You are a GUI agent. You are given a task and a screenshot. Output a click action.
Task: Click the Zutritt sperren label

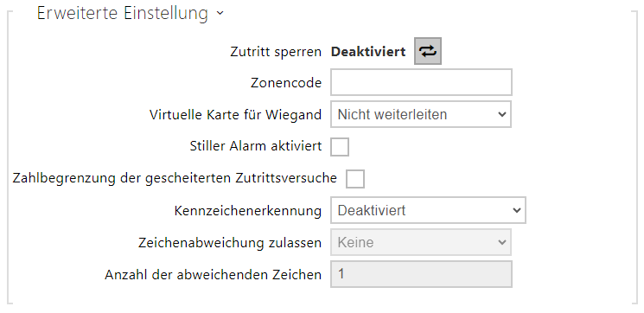click(276, 52)
